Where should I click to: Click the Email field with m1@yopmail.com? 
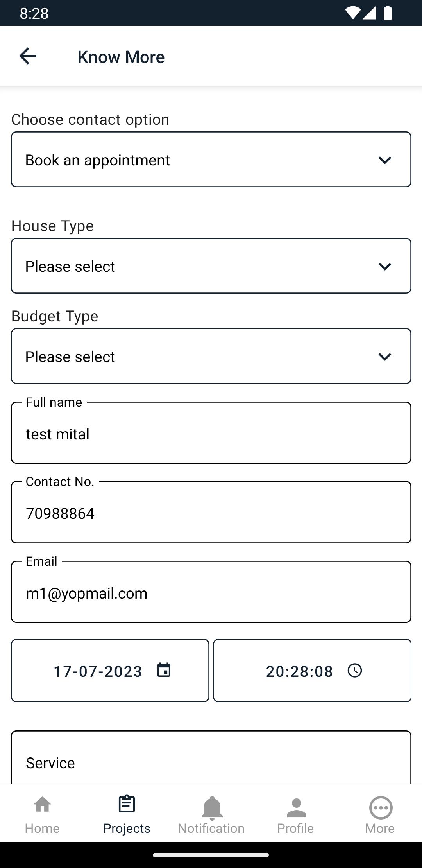tap(211, 592)
